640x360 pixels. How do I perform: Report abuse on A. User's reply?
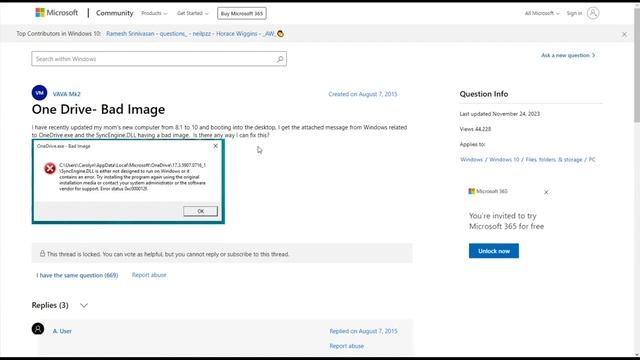tap(347, 346)
